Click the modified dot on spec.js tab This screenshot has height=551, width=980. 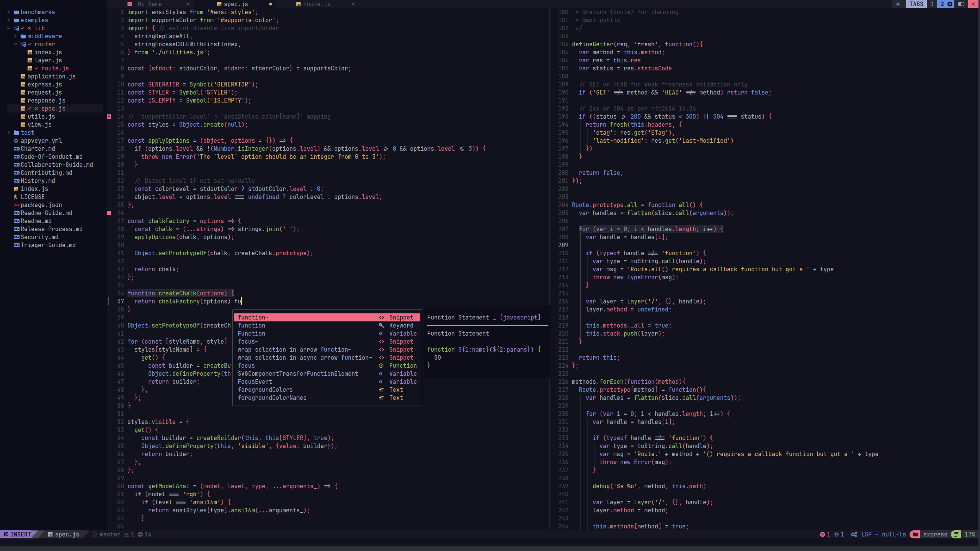270,4
